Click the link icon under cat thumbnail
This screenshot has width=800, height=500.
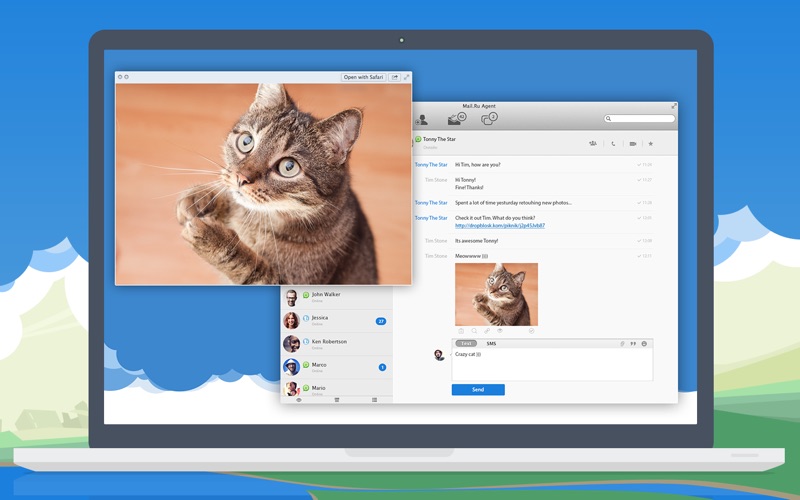pyautogui.click(x=487, y=331)
